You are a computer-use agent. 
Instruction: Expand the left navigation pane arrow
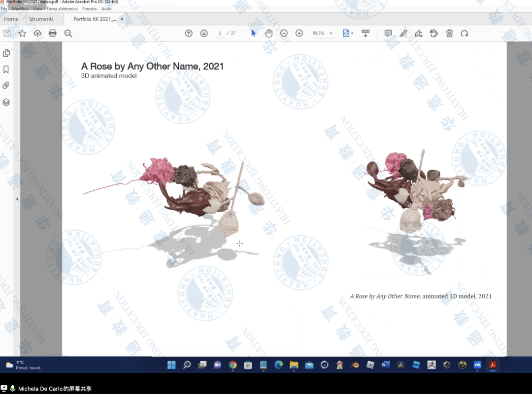point(17,199)
